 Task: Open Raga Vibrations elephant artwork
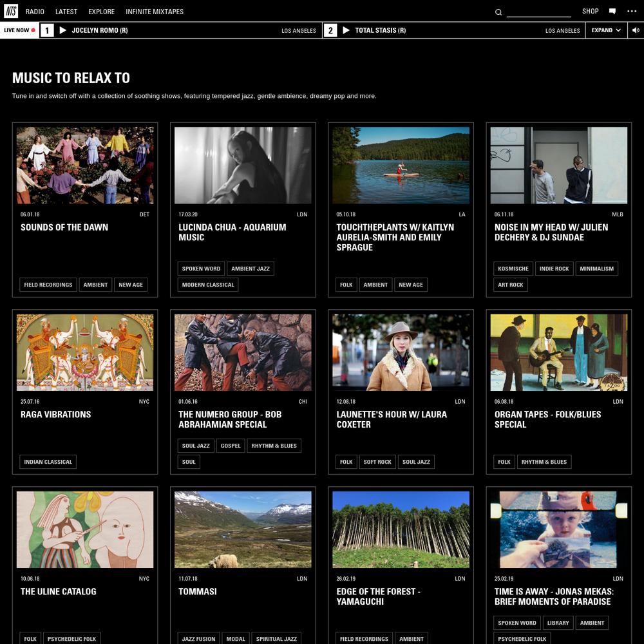coord(85,352)
